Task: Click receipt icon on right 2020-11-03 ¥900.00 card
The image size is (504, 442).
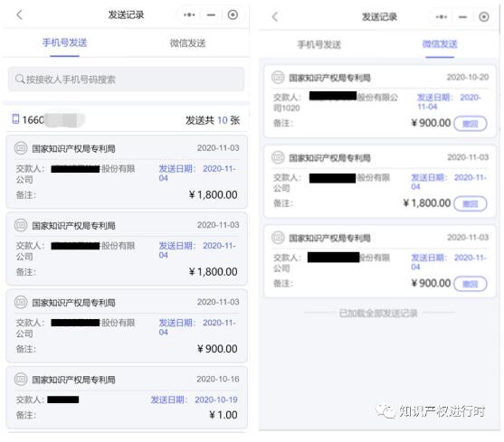Action: click(x=278, y=238)
